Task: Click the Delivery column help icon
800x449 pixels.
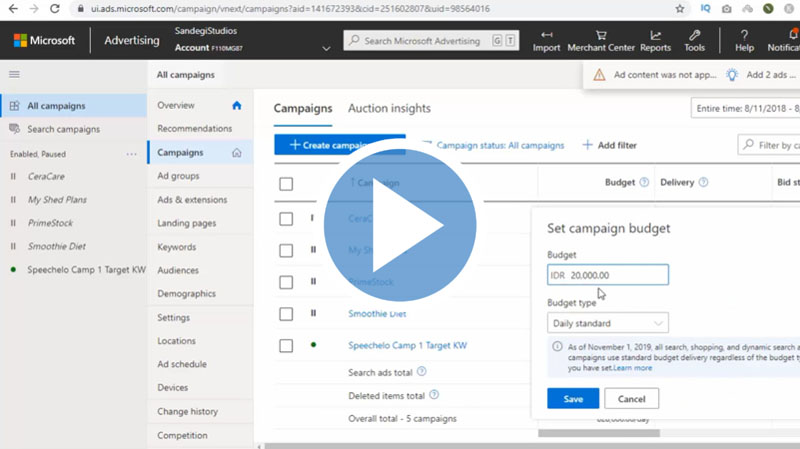Action: [703, 182]
